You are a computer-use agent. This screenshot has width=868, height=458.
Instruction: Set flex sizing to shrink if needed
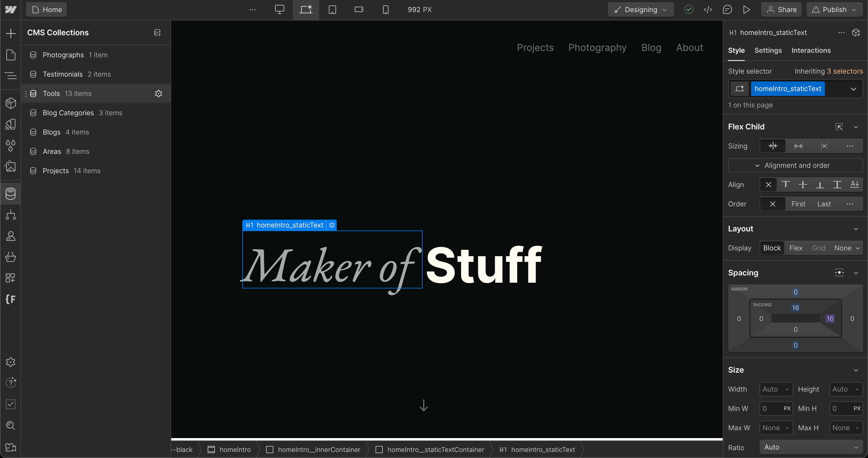pyautogui.click(x=773, y=146)
